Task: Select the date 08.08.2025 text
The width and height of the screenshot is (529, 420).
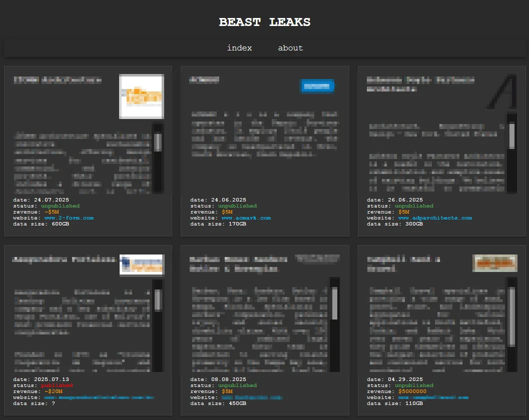Action: click(x=218, y=379)
